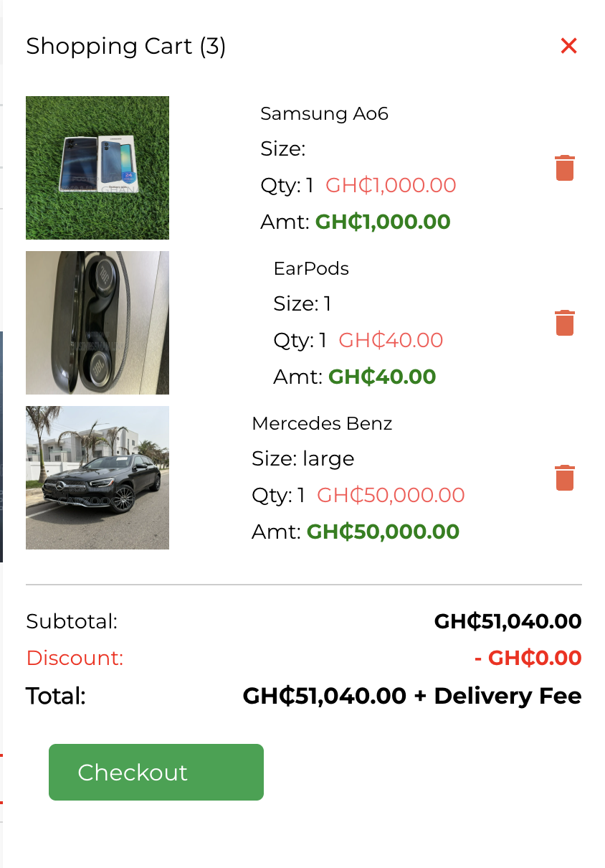Delete Samsung Ao6 from cart
The image size is (605, 868).
coord(565,168)
